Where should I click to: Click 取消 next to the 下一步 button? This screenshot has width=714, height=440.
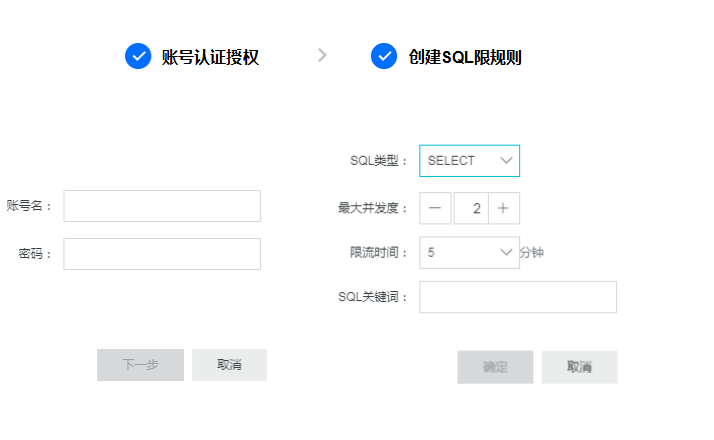229,365
